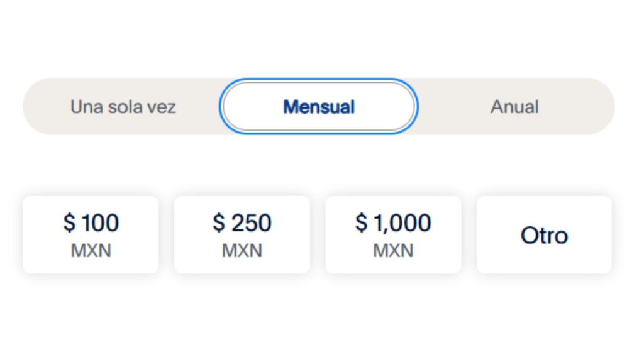This screenshot has width=644, height=362.
Task: Open the Mensual tab
Action: tap(318, 107)
